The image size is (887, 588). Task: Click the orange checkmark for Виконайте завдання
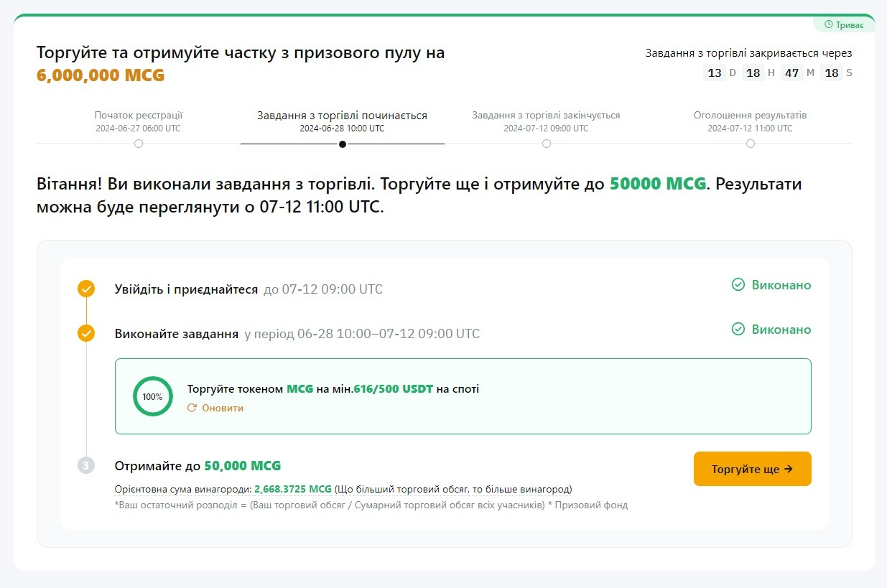[x=86, y=334]
